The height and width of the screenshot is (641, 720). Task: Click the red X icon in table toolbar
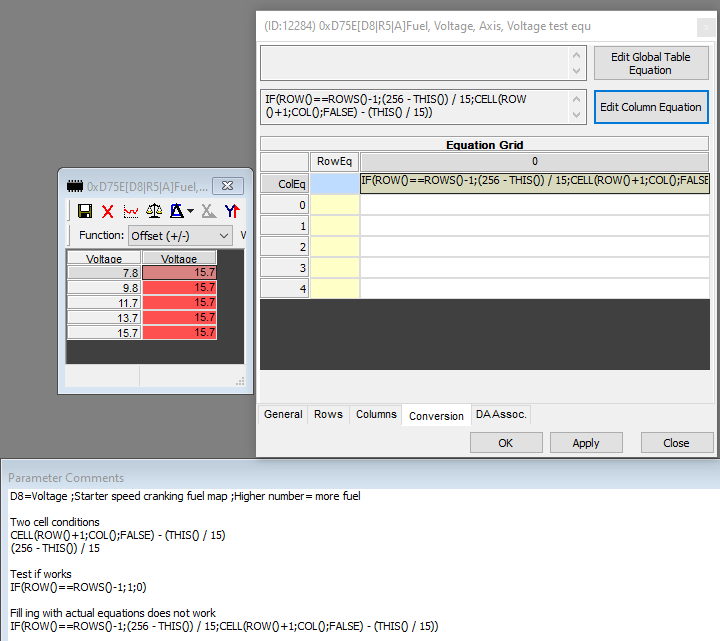click(108, 211)
